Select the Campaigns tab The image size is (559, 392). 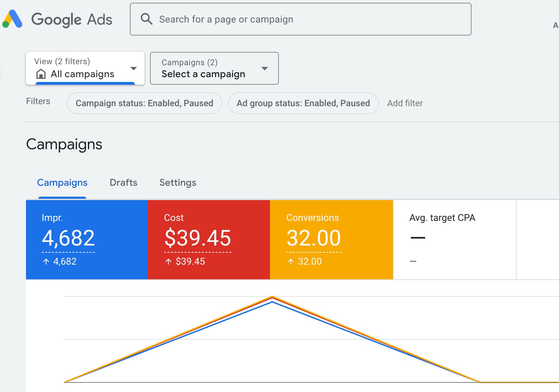coord(62,183)
